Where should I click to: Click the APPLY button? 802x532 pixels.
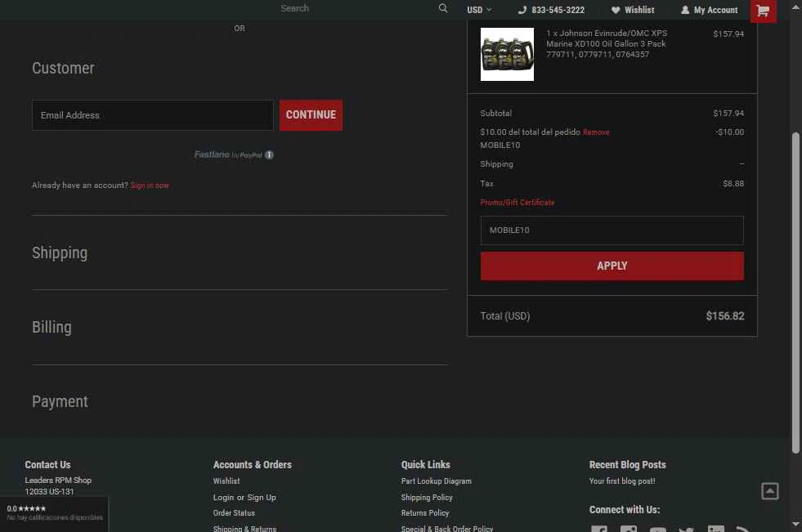pos(612,266)
